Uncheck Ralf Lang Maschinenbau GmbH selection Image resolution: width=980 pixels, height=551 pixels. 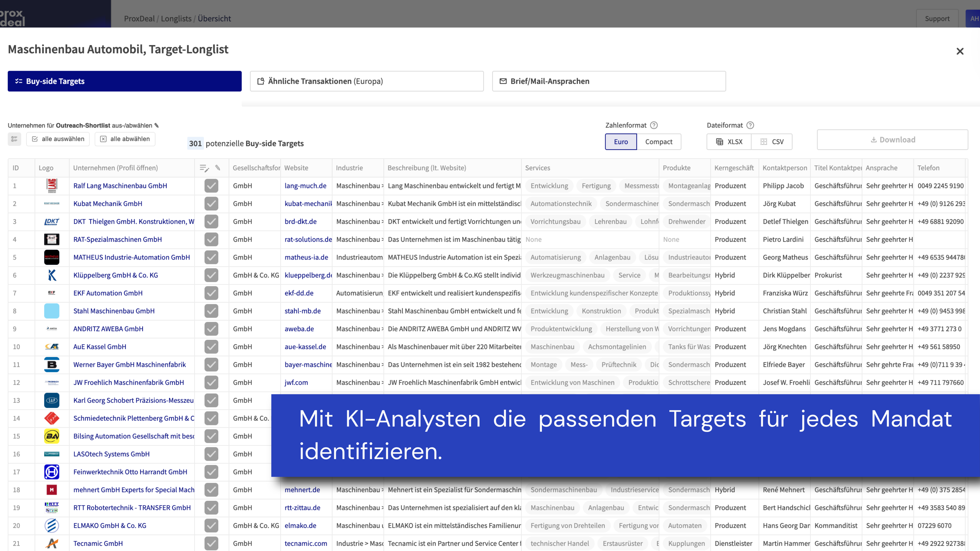coord(212,186)
